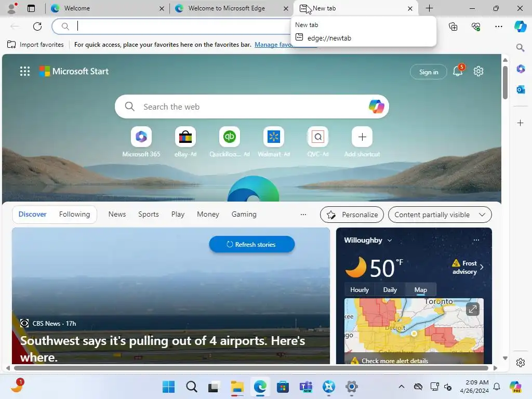The height and width of the screenshot is (399, 532).
Task: Switch weather view to Daily
Action: coord(390,290)
